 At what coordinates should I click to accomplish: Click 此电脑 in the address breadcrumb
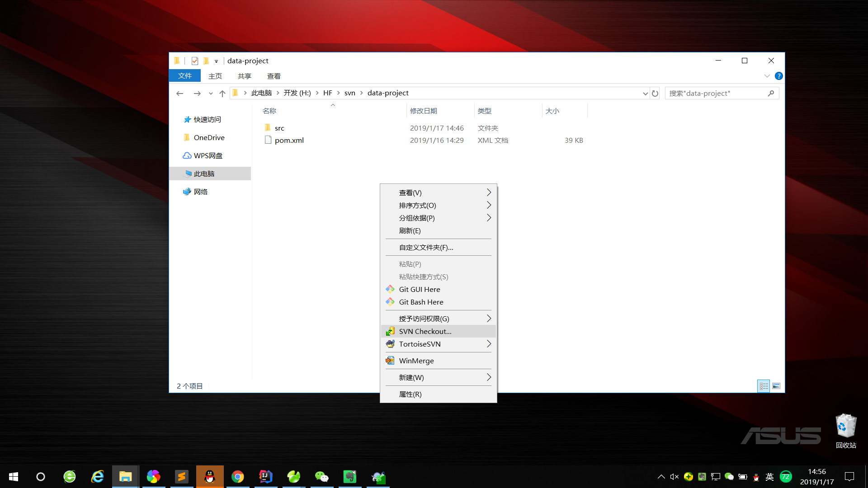(x=261, y=93)
